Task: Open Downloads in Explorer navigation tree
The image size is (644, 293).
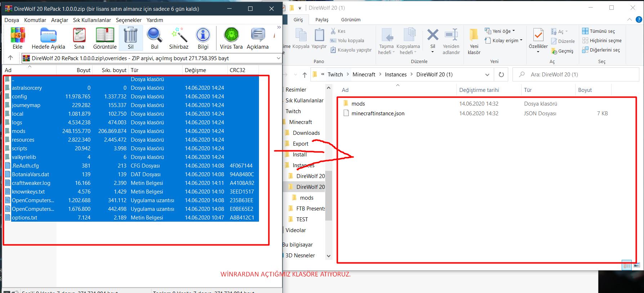Action: pos(306,133)
